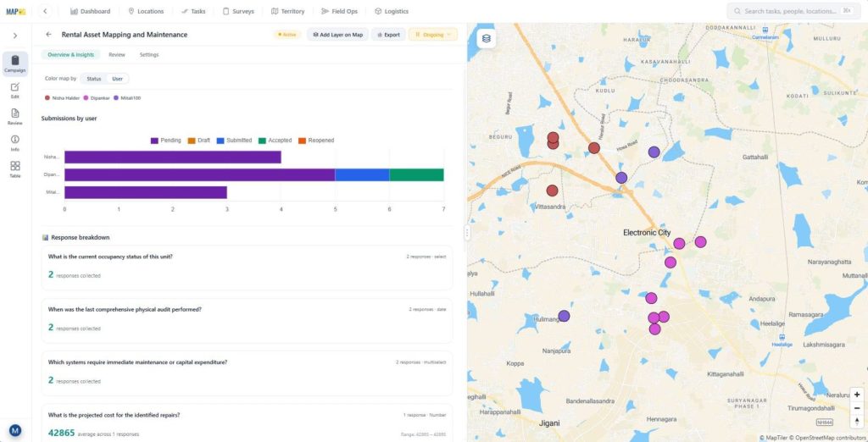Image resolution: width=868 pixels, height=442 pixels.
Task: Open Campaign in the left sidebar
Action: (x=15, y=64)
